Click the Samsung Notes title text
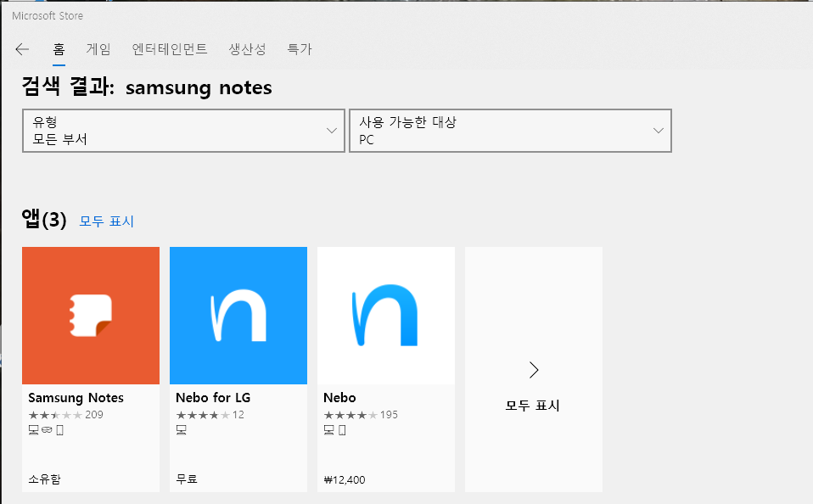 76,398
